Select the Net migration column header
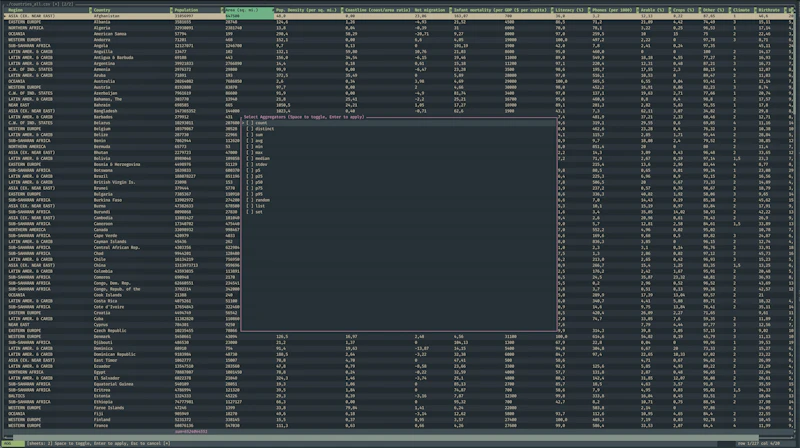Screen dimensions: 800x448 point(430,10)
